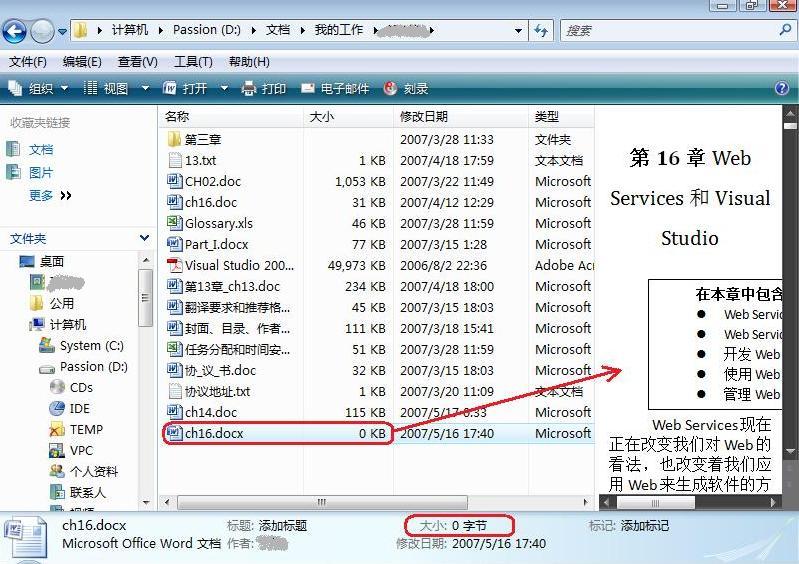Click the 打开 toolbar button

(185, 89)
